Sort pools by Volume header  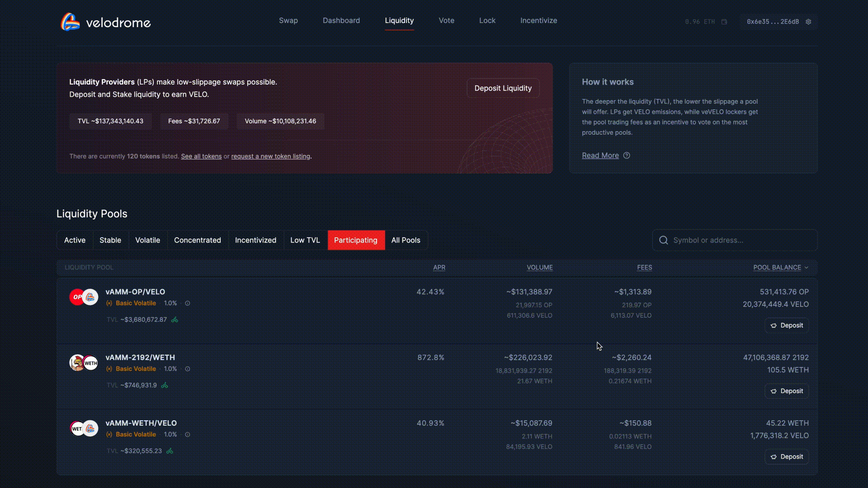point(539,267)
